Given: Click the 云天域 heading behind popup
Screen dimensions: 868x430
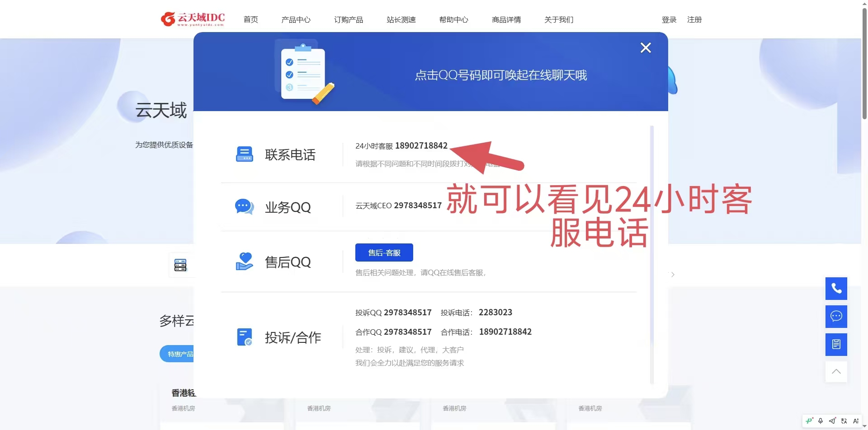Looking at the screenshot, I should [161, 110].
